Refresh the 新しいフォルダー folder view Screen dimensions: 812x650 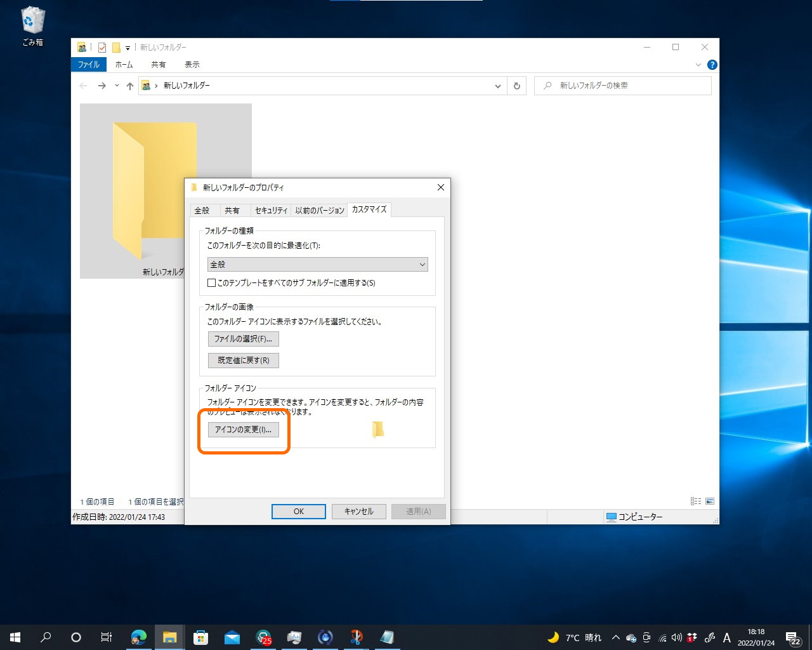pos(517,86)
